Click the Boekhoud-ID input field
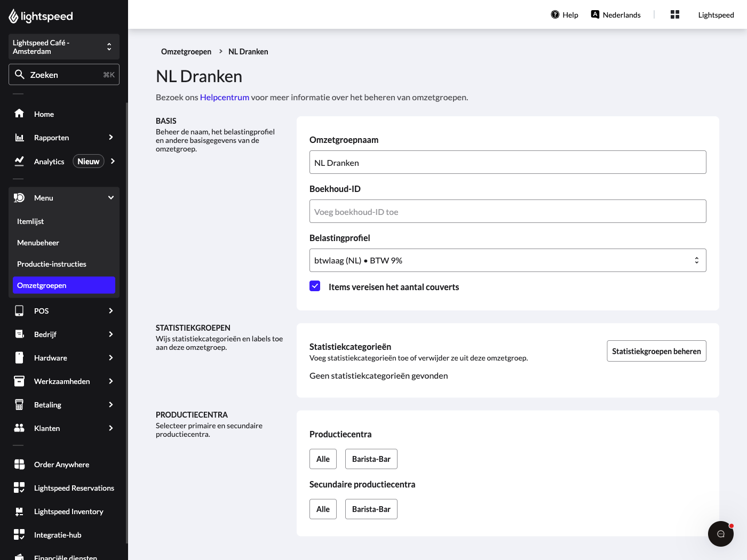Image resolution: width=747 pixels, height=560 pixels. click(508, 211)
